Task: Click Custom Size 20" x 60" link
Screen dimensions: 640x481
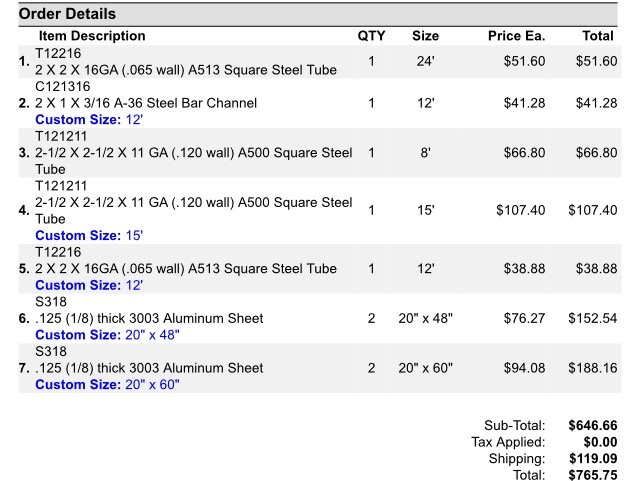Action: pos(107,385)
